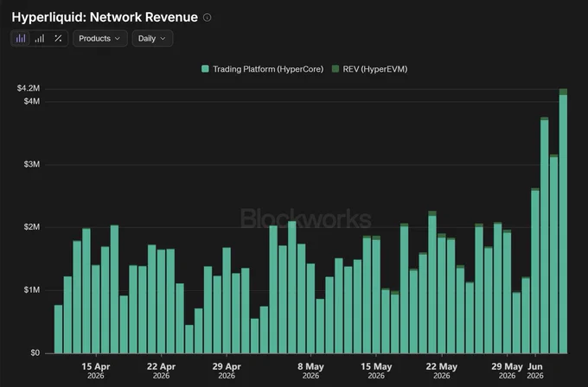Select the tallest bar reaching $4.2M
The height and width of the screenshot is (387, 588).
point(563,221)
